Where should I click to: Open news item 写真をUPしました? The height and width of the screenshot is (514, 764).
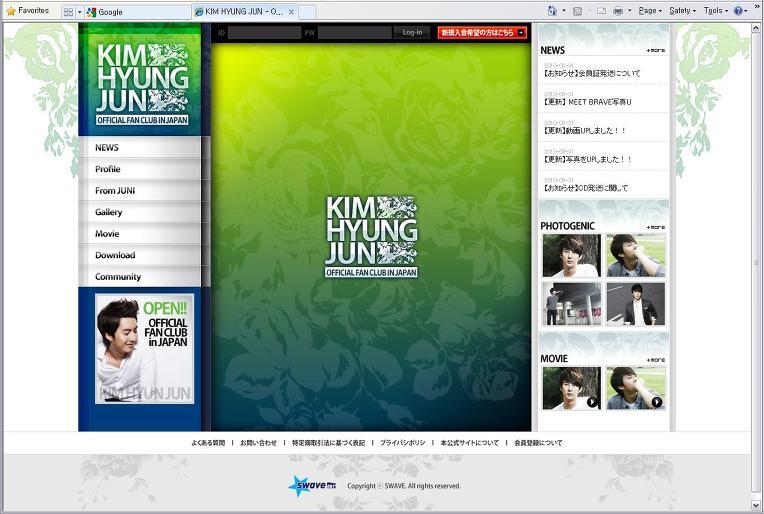tap(587, 159)
